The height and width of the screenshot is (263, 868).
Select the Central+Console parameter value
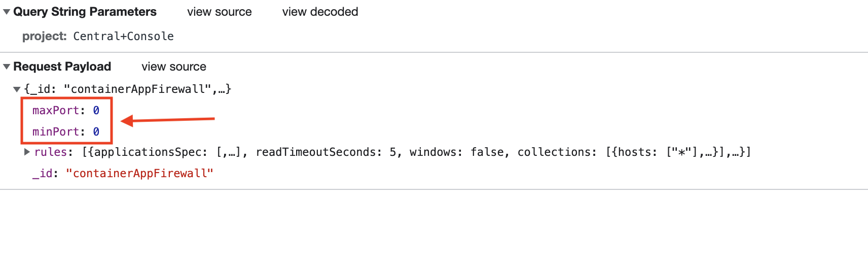[x=123, y=36]
